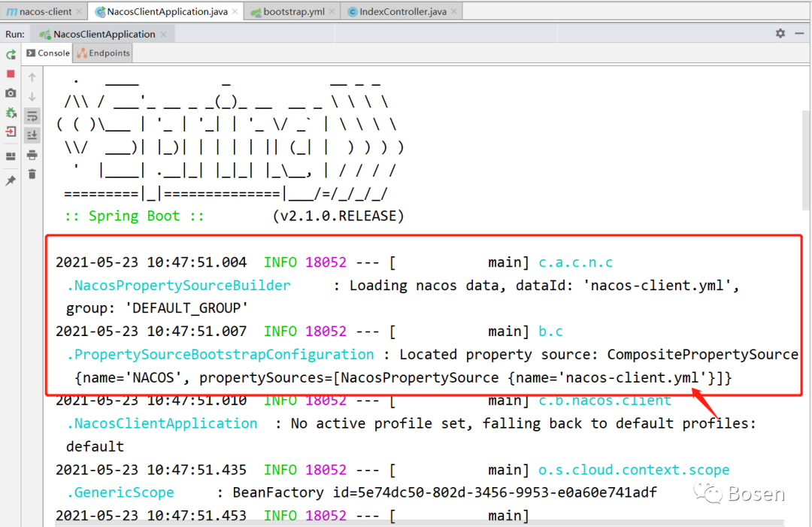Click the timestamp '2021-05-23 10:47:51.435'
Image resolution: width=812 pixels, height=527 pixels.
[151, 470]
